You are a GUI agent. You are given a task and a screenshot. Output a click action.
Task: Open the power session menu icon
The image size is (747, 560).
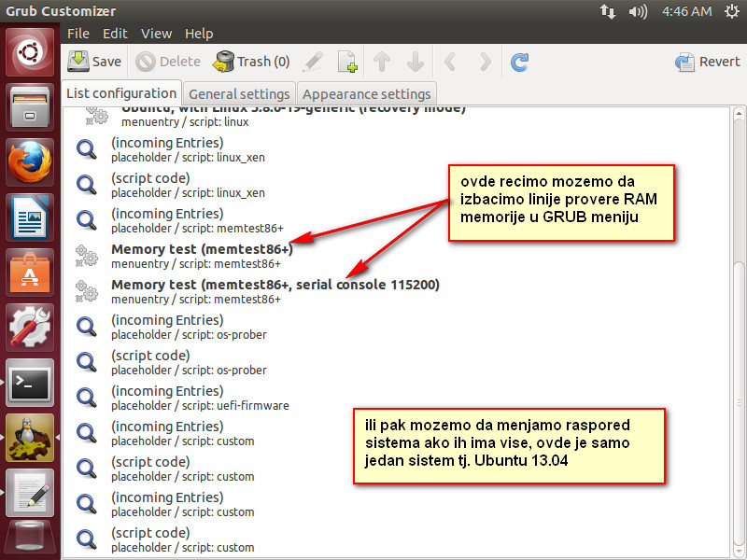pos(732,11)
